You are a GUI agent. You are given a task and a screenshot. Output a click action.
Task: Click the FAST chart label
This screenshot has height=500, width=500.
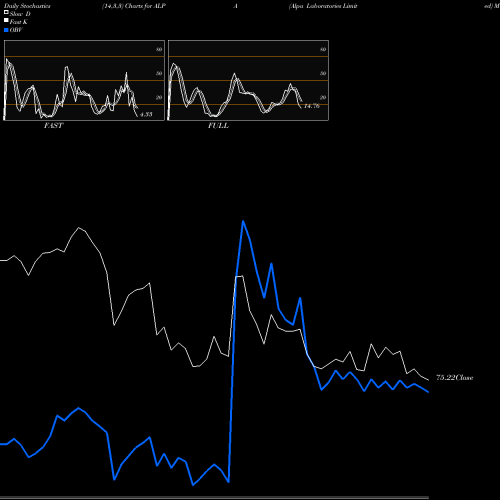53,126
